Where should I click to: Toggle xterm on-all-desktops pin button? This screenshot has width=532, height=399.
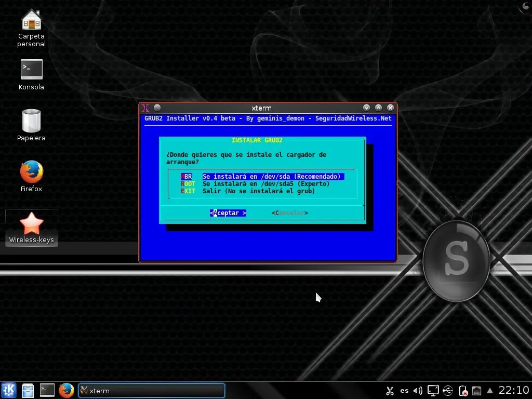(157, 108)
